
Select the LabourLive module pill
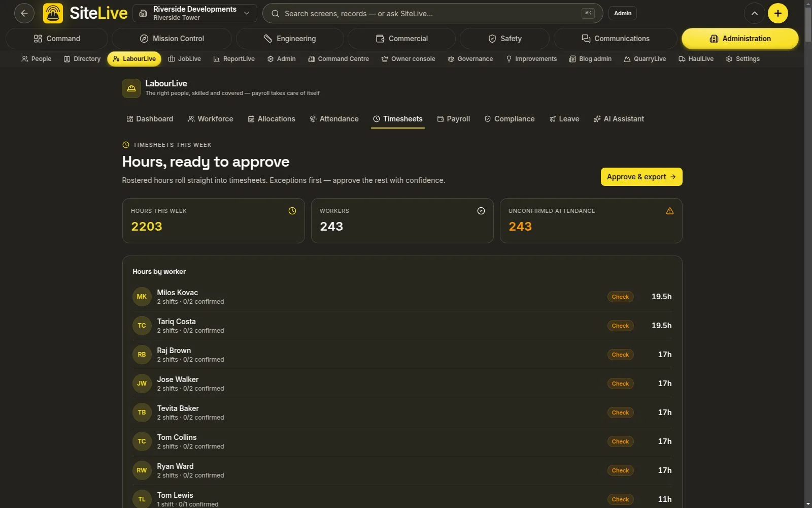point(134,59)
